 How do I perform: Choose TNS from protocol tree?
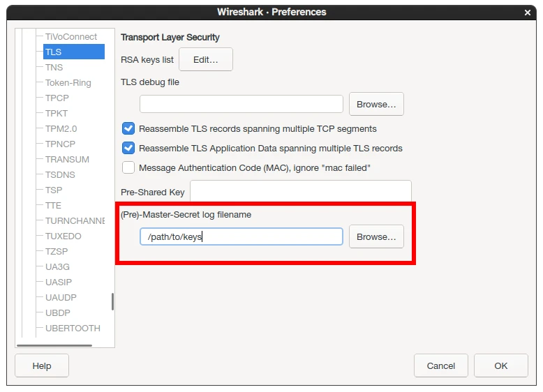coord(54,67)
